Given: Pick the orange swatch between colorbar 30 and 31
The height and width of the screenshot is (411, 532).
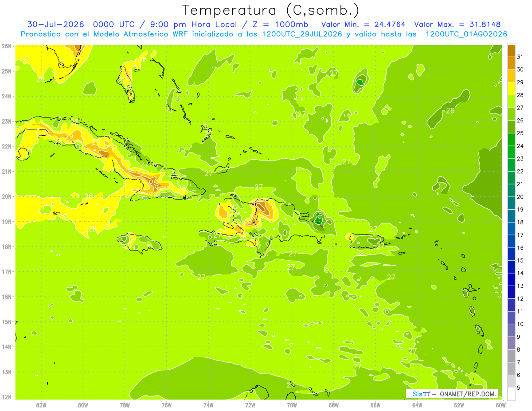Looking at the screenshot, I should click(511, 63).
